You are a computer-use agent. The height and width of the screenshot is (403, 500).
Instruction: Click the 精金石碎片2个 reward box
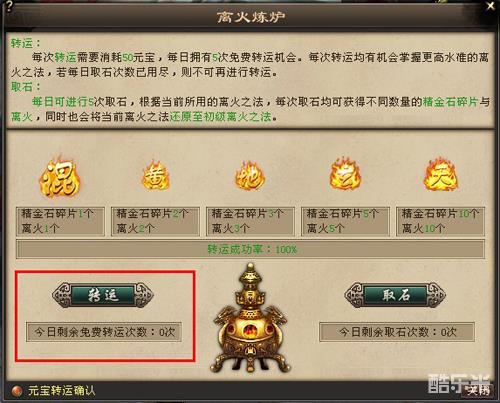coord(155,221)
